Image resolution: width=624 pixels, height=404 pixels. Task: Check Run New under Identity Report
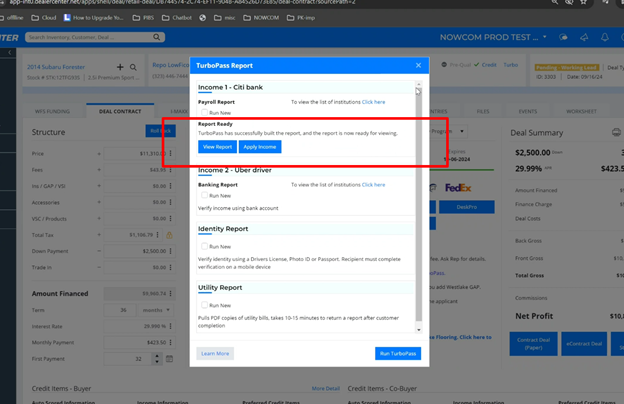(205, 246)
